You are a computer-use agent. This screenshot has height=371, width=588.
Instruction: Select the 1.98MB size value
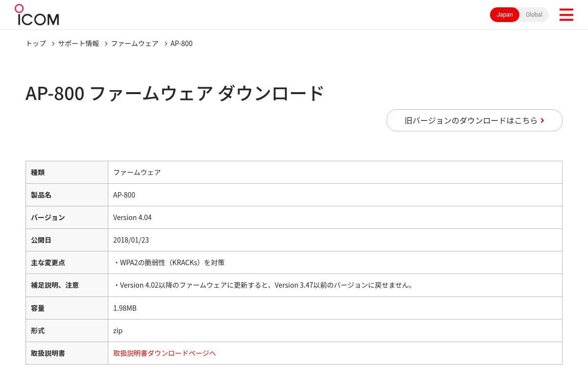coord(125,308)
